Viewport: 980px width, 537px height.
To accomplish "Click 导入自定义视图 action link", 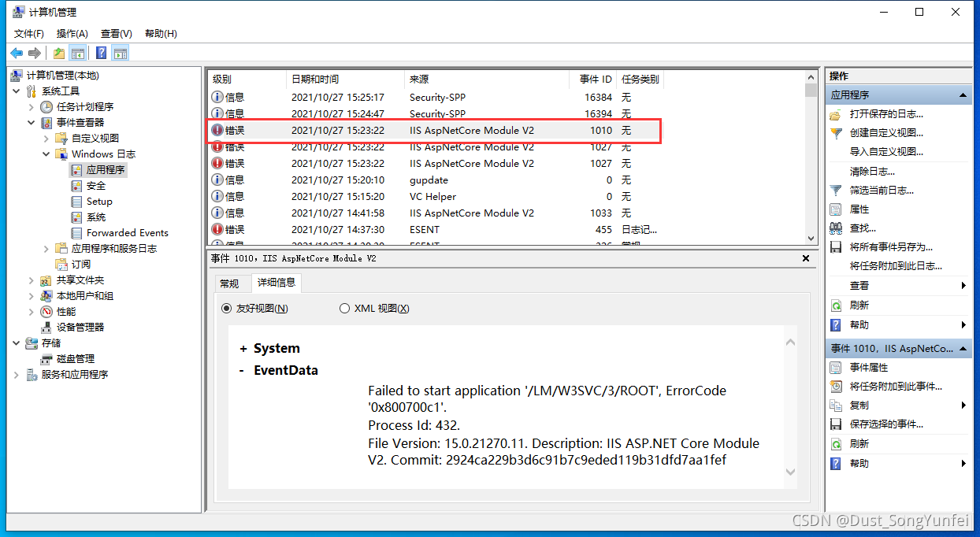I will (x=886, y=152).
